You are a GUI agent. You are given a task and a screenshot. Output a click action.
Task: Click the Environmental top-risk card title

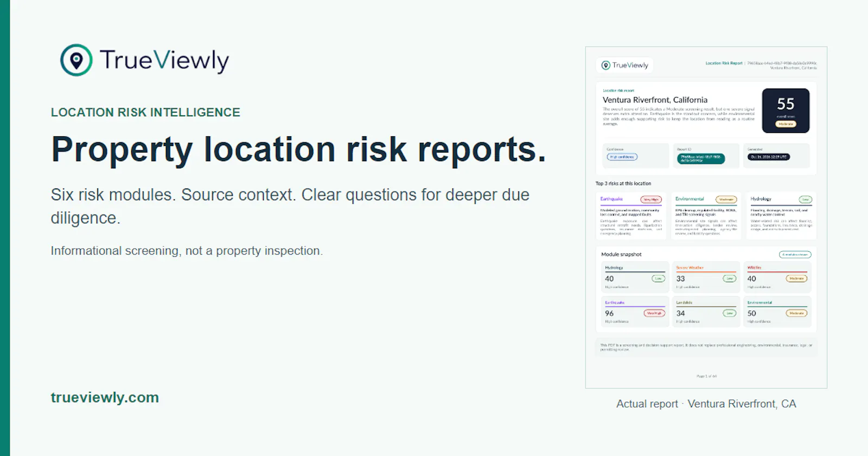click(x=690, y=199)
